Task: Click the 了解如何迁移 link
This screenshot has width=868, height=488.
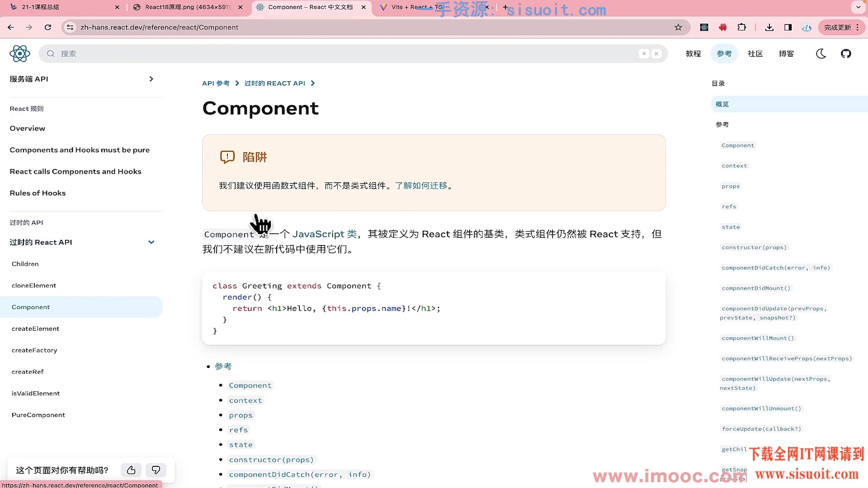Action: click(421, 185)
